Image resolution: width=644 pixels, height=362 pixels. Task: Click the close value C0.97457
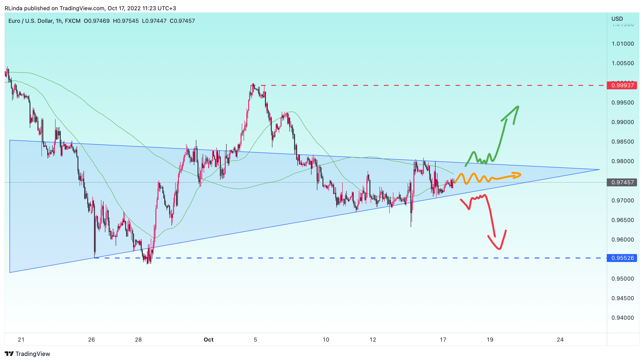182,21
